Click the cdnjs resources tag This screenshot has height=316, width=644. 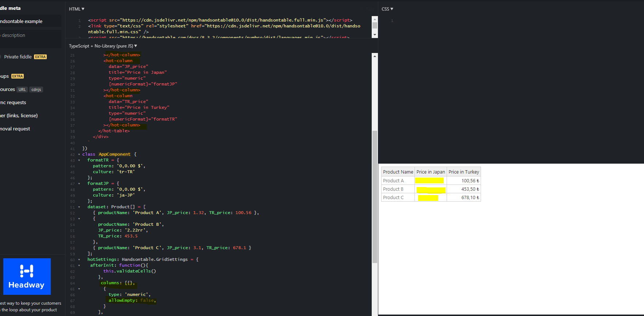click(36, 90)
